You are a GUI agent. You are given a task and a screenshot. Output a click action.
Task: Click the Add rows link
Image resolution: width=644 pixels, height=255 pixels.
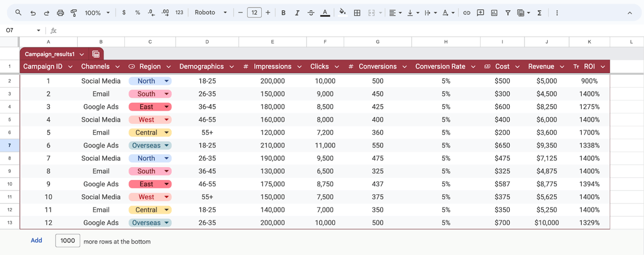[x=36, y=240]
